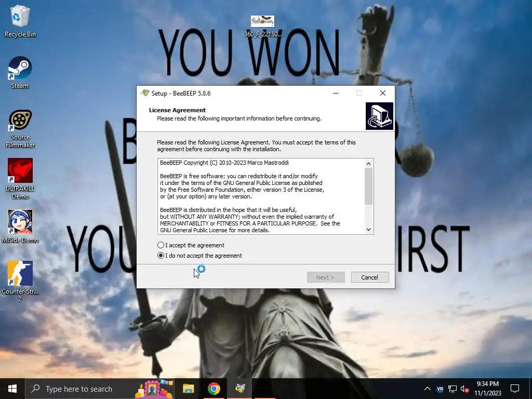Click the BeeBEEP setup taskbar icon
This screenshot has height=399, width=532.
point(240,389)
